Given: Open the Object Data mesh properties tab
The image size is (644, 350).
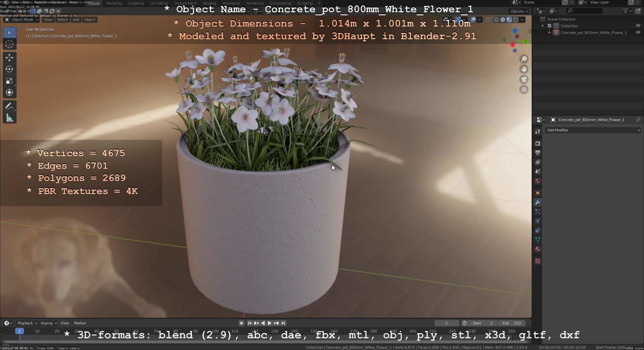Looking at the screenshot, I should (x=538, y=240).
